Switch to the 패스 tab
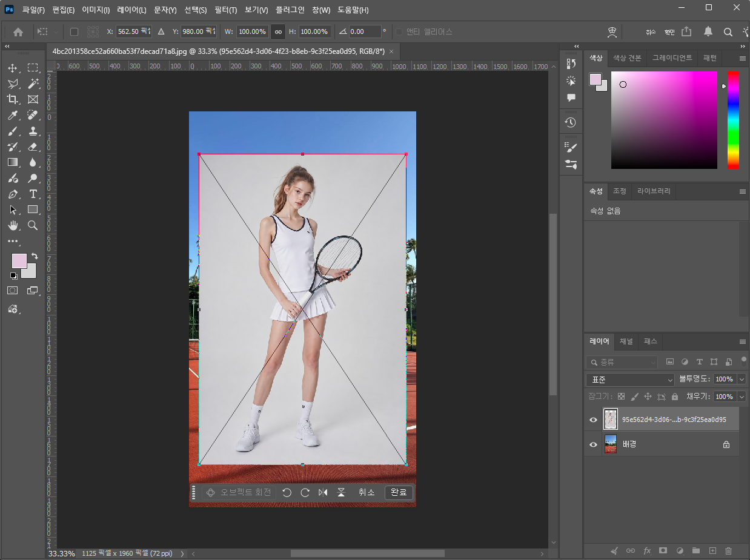 click(651, 341)
